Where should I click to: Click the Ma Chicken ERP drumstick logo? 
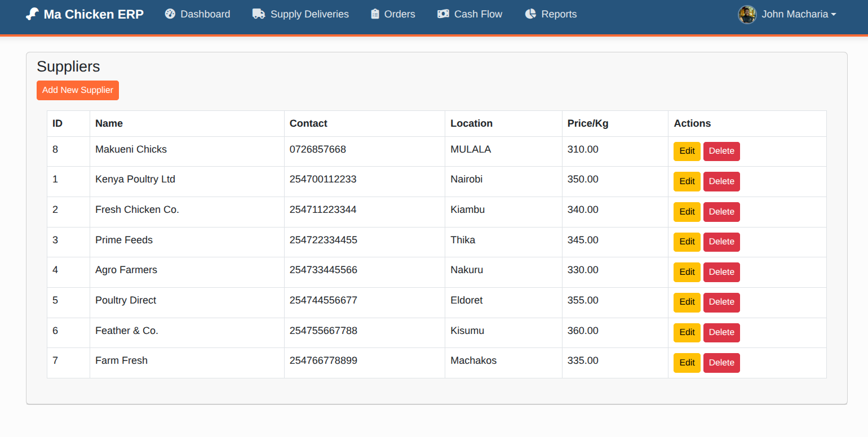(32, 14)
